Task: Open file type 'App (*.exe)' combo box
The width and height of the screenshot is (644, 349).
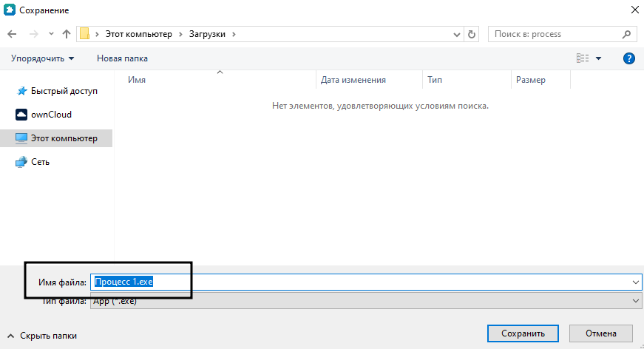Action: pos(366,301)
